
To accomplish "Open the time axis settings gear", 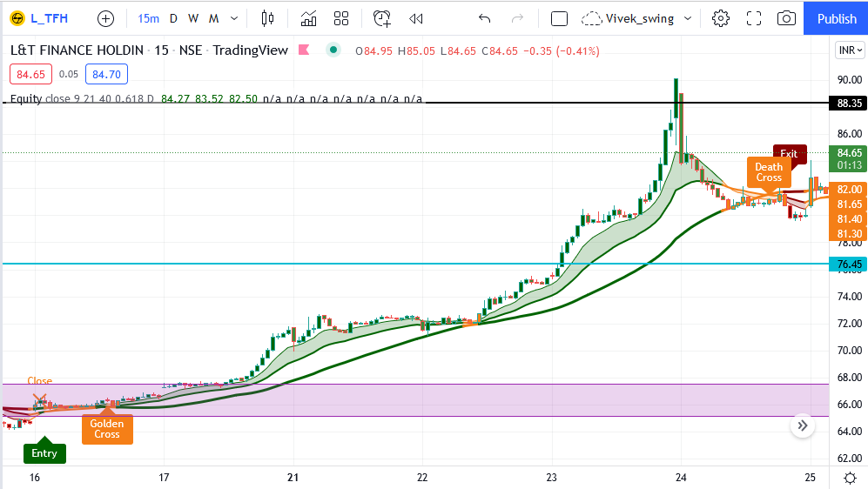I will 850,478.
